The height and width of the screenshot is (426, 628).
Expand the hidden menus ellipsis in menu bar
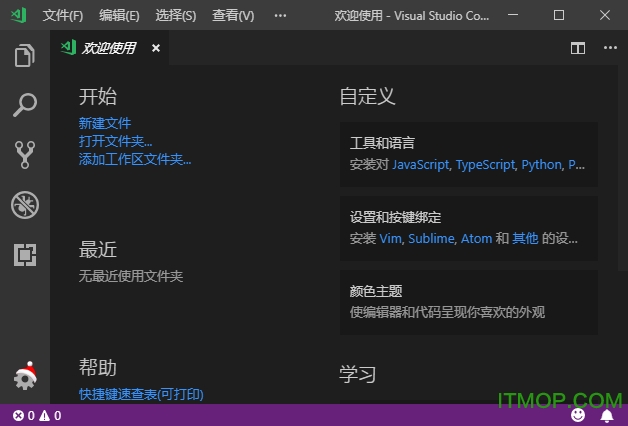coord(280,16)
